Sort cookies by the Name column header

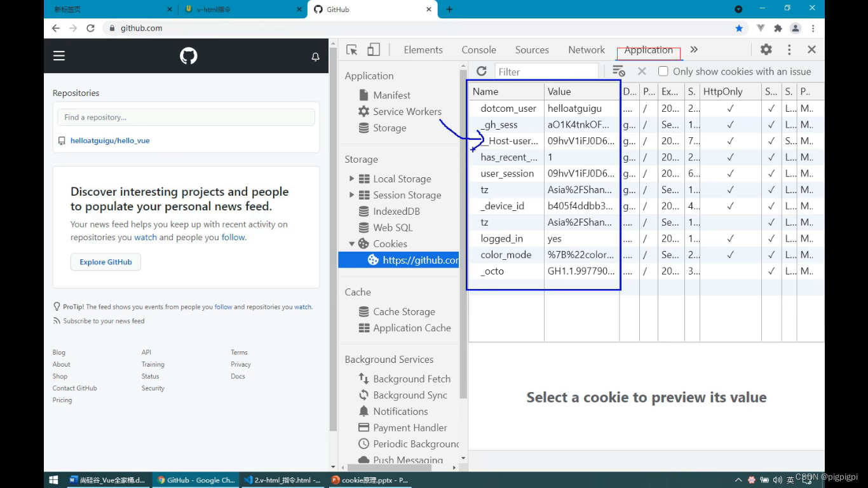pyautogui.click(x=506, y=91)
